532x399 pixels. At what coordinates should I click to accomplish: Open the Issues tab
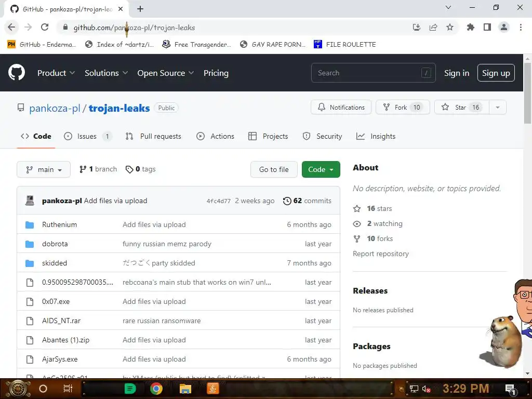87,137
